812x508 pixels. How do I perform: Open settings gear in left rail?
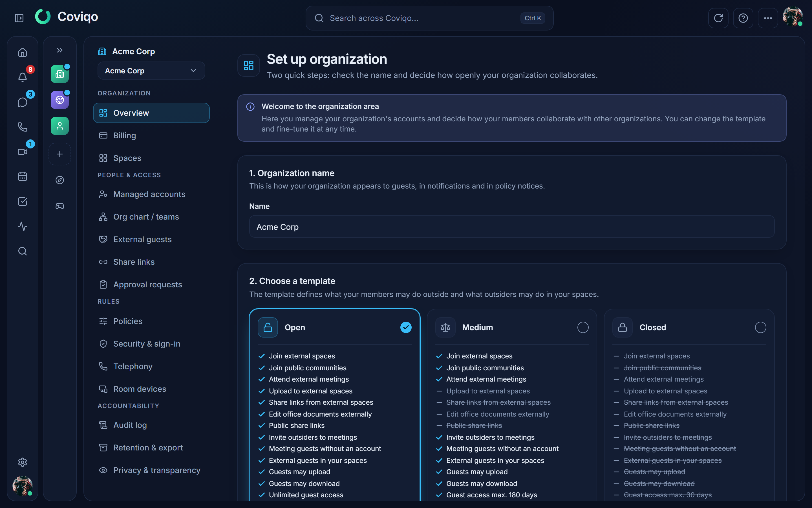[x=23, y=462]
